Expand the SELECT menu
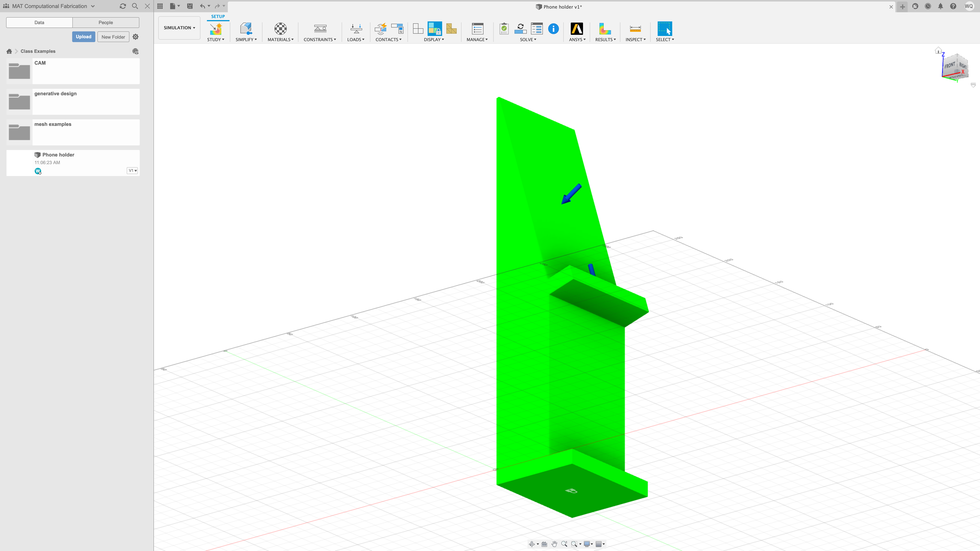This screenshot has height=551, width=980. (x=665, y=40)
